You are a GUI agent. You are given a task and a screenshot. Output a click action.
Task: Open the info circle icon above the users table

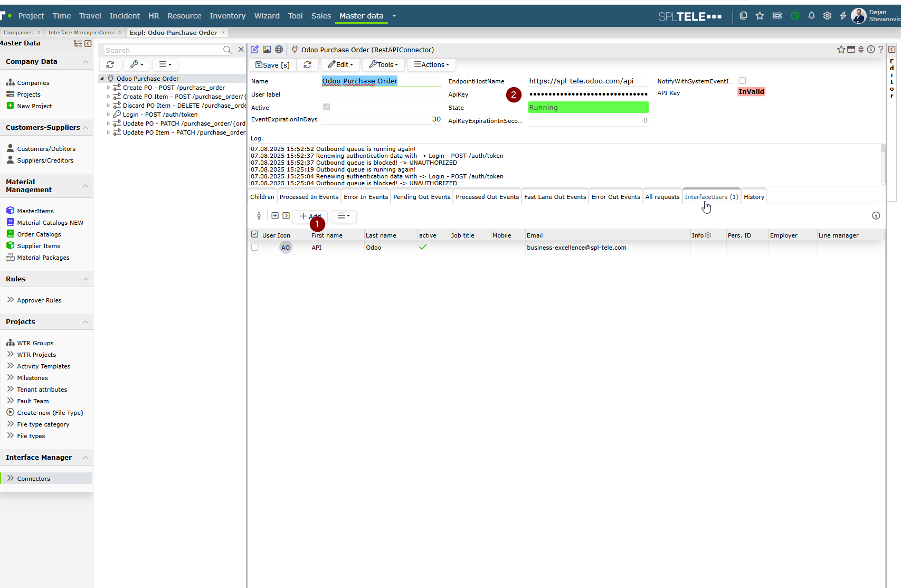(876, 216)
